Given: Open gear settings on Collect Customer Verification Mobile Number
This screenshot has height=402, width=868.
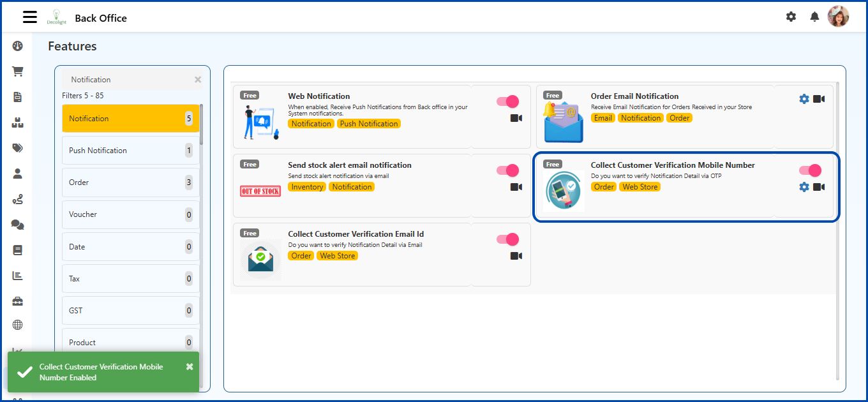Looking at the screenshot, I should [804, 187].
